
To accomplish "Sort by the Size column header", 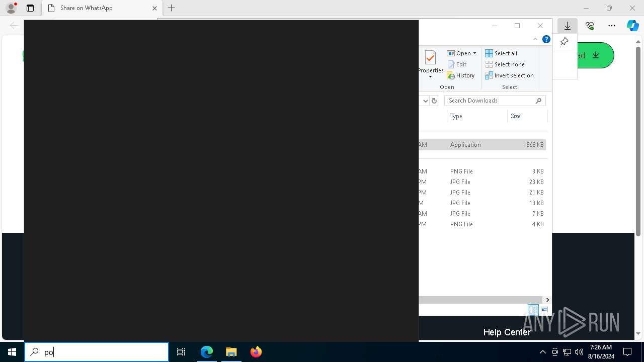I will 527,116.
